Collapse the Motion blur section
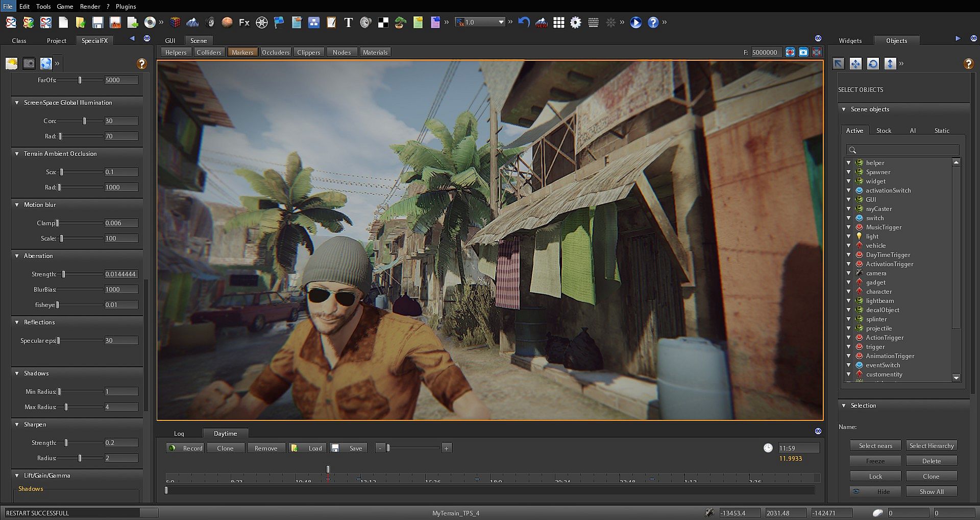Image resolution: width=980 pixels, height=520 pixels. coord(17,205)
